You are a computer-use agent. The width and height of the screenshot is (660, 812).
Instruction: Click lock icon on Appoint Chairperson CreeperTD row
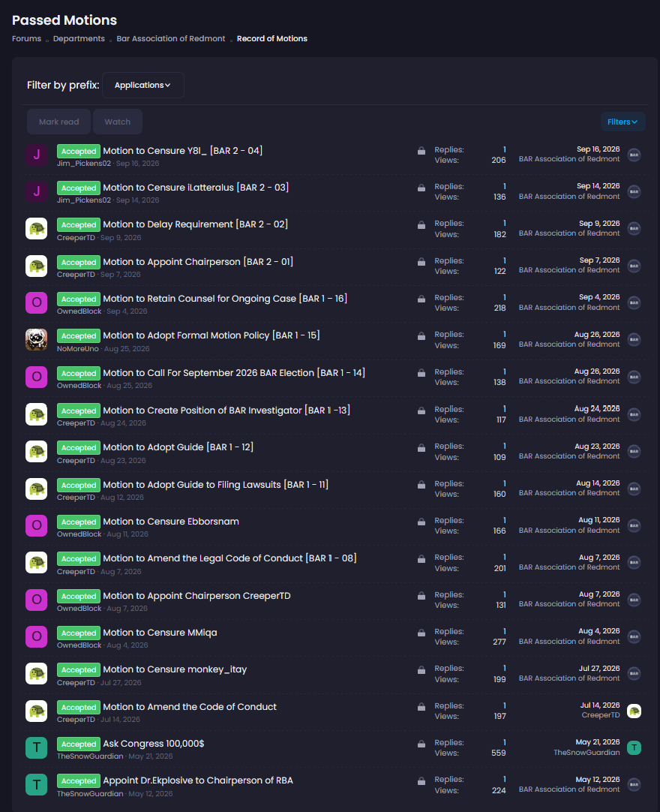click(x=421, y=596)
